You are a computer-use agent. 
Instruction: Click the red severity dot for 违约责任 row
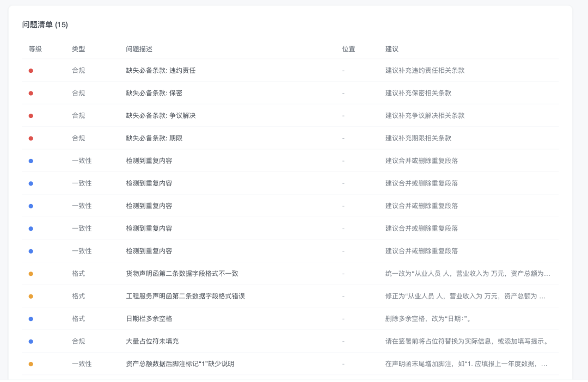(31, 71)
